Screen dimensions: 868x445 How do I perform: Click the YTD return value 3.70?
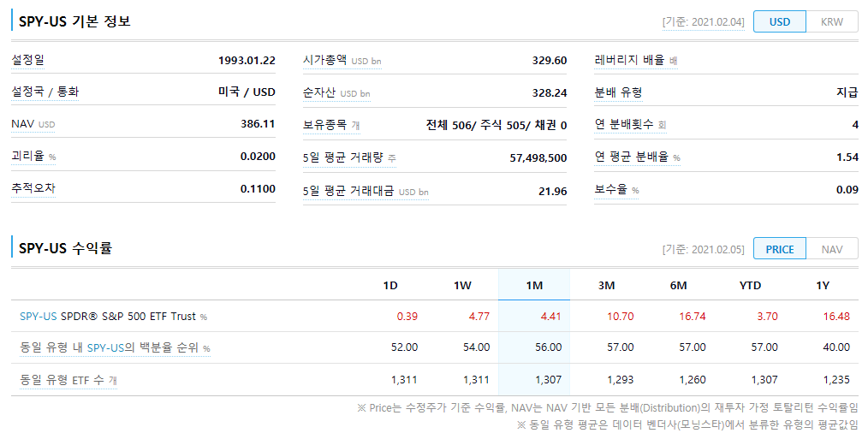(x=767, y=317)
